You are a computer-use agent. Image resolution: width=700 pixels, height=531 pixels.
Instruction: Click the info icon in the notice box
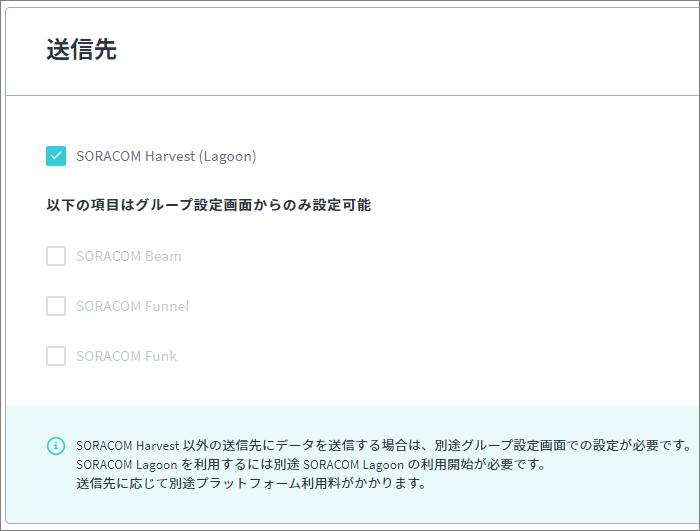[56, 446]
